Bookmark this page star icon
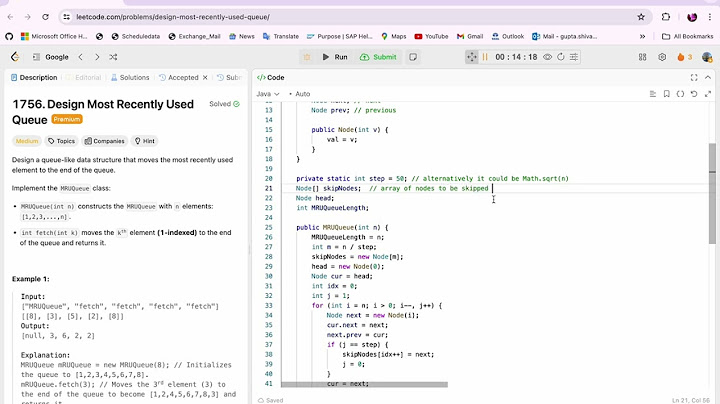Screen dimensions: 720x404 641,17
